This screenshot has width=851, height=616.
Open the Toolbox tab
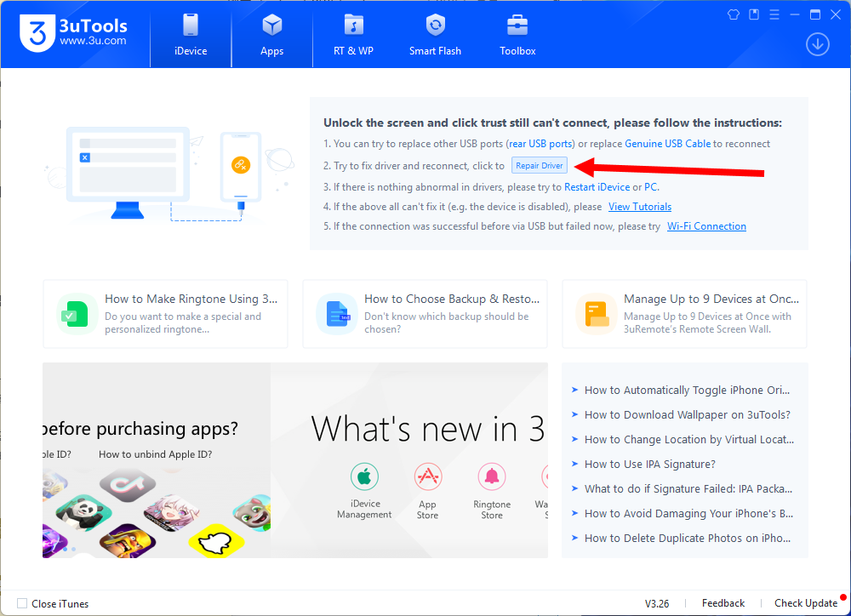[x=517, y=35]
